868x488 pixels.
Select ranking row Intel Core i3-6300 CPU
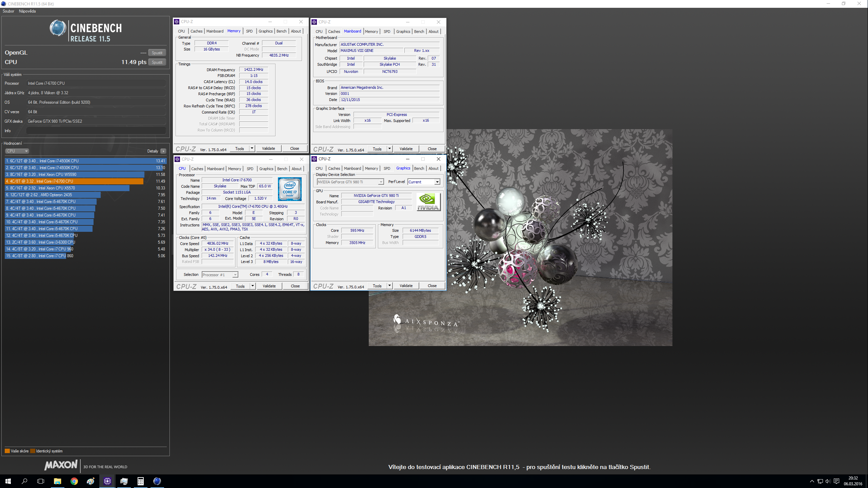(85, 242)
